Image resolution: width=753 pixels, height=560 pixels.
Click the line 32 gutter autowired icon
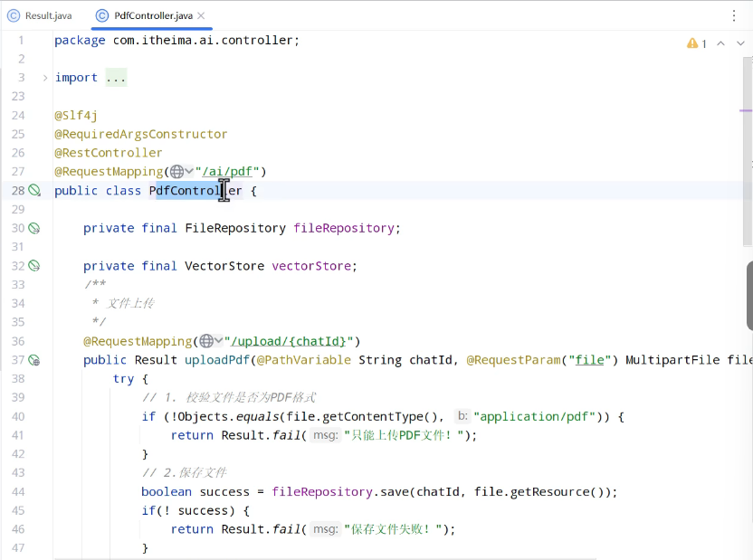click(34, 265)
